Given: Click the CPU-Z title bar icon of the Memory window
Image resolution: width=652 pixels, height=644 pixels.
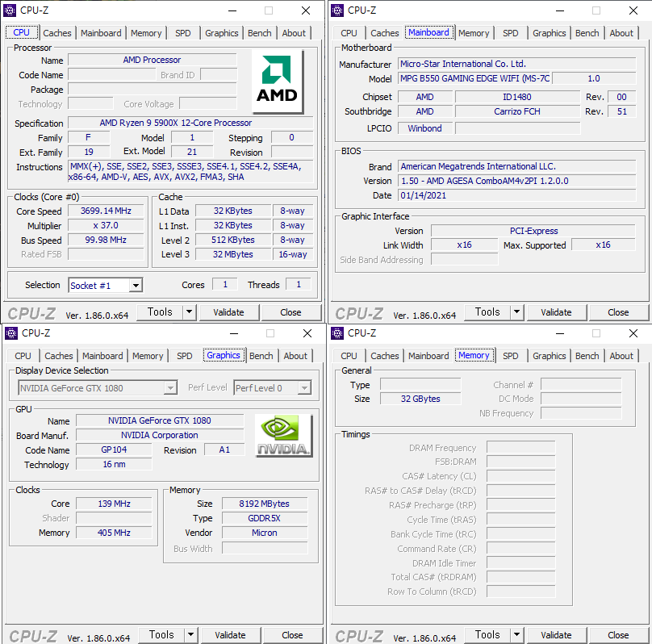Looking at the screenshot, I should point(337,333).
